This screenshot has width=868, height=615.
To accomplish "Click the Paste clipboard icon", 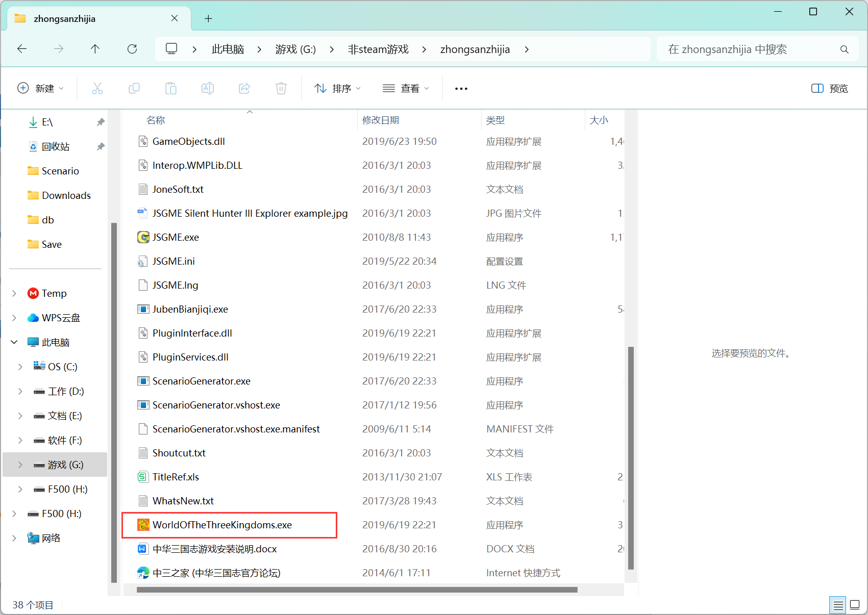I will click(171, 88).
